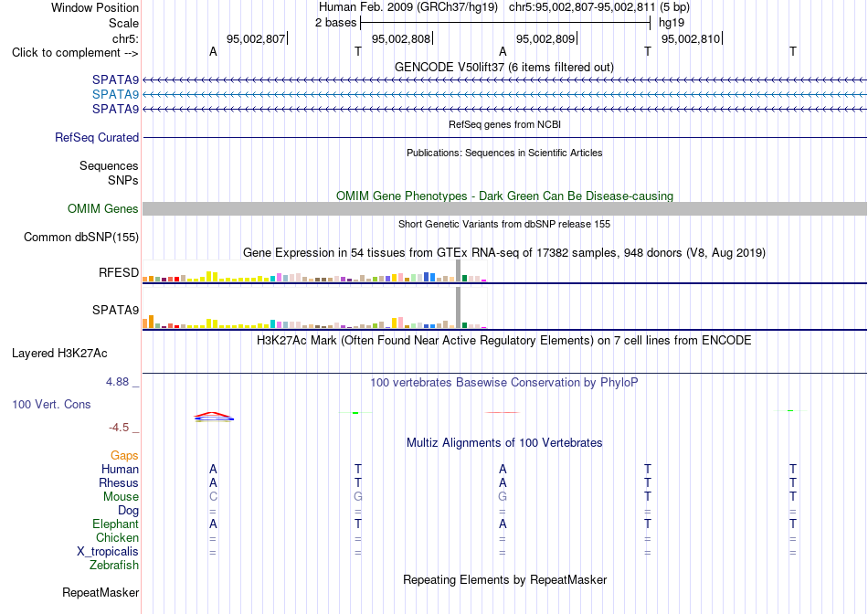The width and height of the screenshot is (868, 614).
Task: Click the -4.5 PhyloP lower scale value
Action: pos(119,428)
